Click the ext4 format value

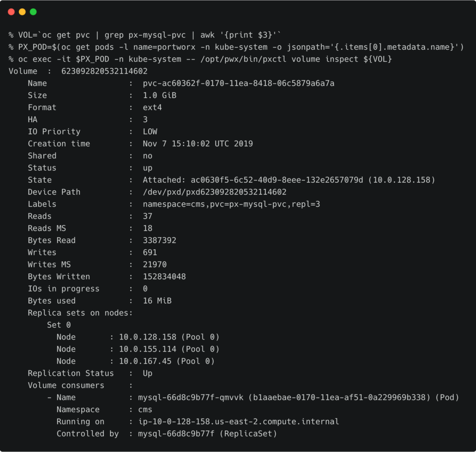(x=152, y=107)
